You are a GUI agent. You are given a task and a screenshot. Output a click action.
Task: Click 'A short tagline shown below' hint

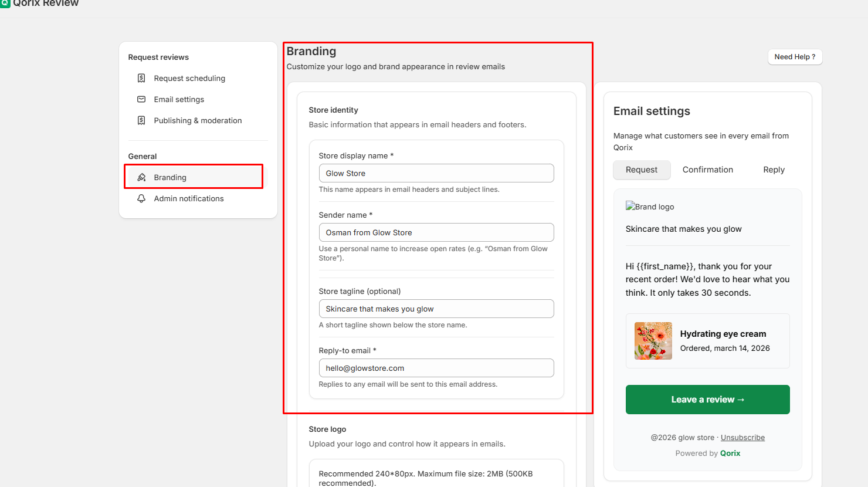393,325
